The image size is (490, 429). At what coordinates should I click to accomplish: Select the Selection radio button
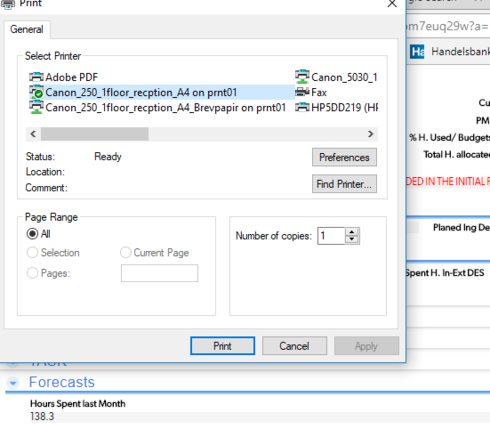click(32, 252)
